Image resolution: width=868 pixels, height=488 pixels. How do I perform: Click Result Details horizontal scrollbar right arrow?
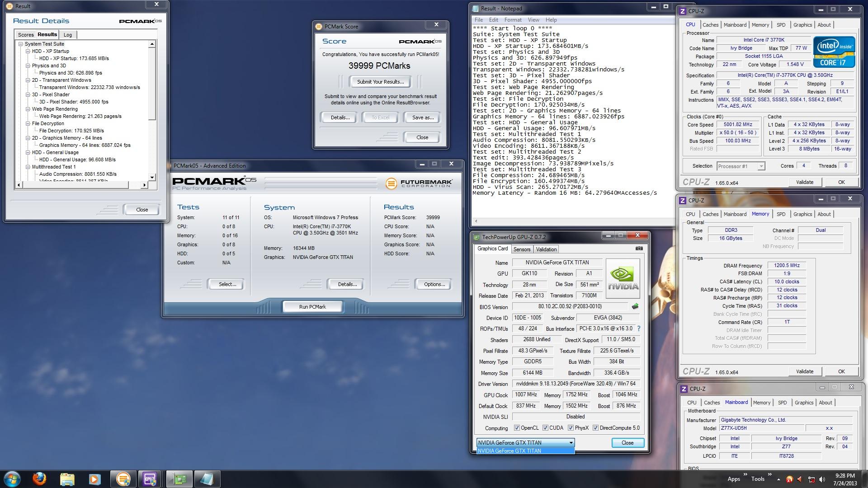[x=145, y=185]
